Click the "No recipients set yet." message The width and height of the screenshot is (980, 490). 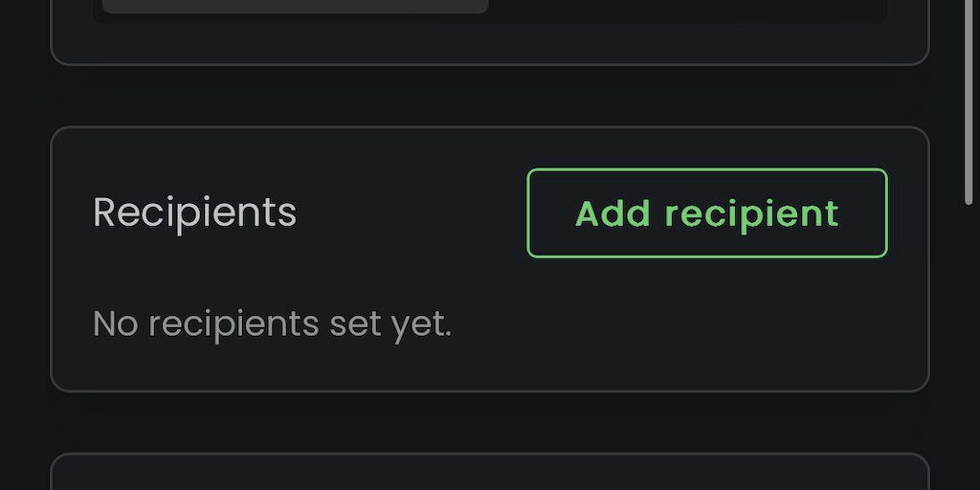[272, 324]
